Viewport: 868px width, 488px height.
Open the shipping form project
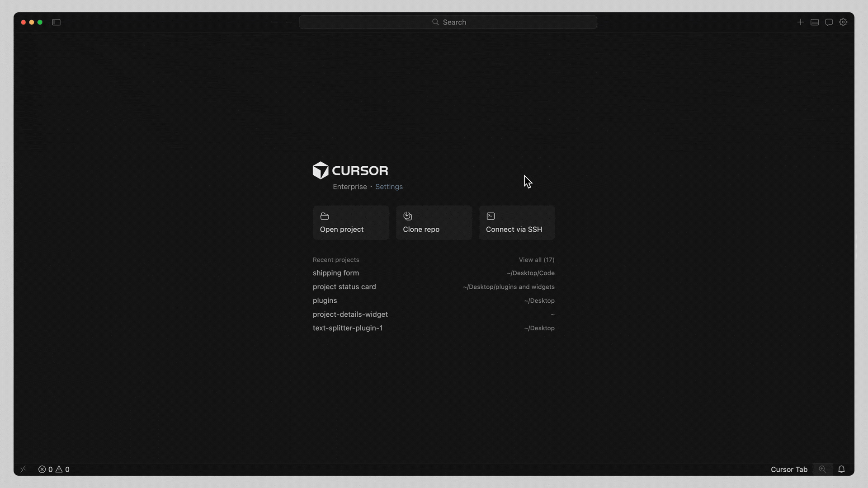(x=335, y=273)
